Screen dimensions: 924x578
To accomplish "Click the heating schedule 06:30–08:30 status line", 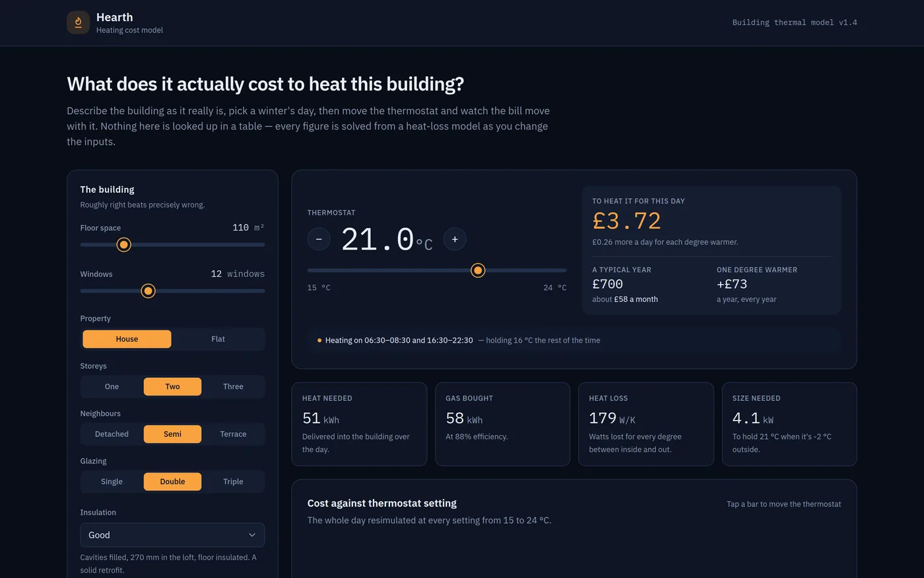I will tap(574, 340).
